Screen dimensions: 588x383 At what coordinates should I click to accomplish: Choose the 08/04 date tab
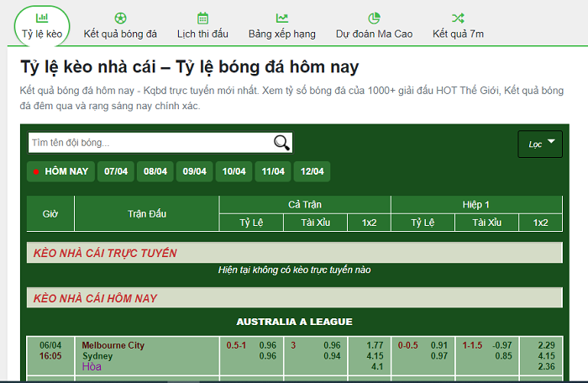click(155, 171)
